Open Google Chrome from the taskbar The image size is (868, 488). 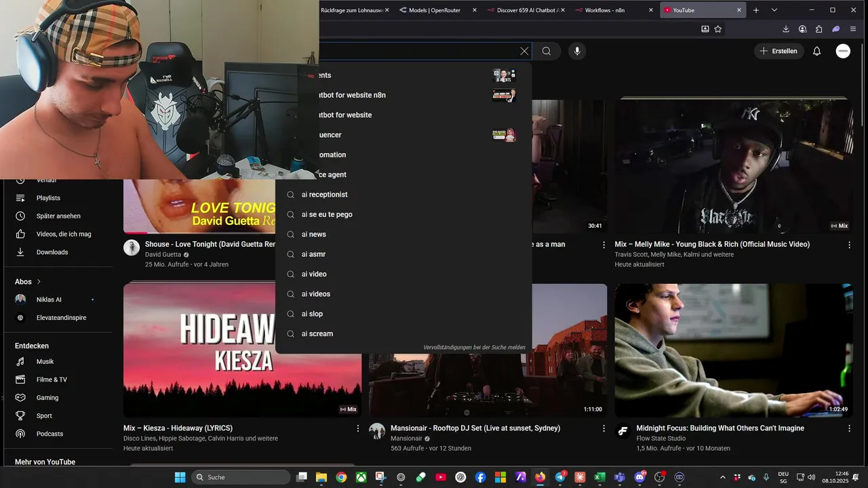pos(341,477)
